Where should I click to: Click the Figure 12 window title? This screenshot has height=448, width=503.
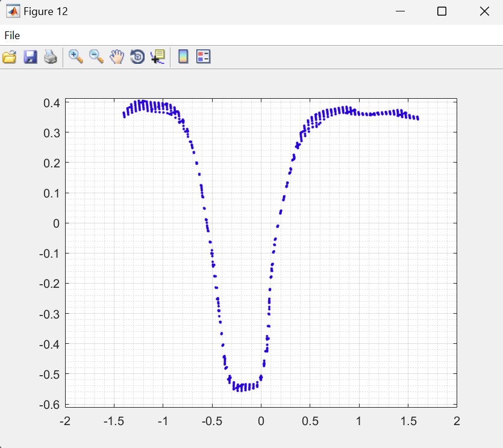coord(45,11)
